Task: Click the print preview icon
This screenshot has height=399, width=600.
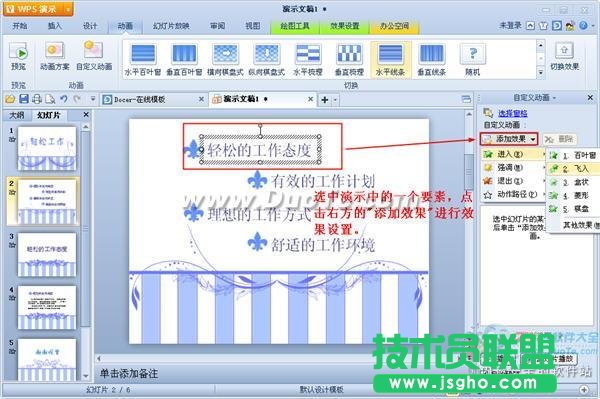Action: [50, 99]
